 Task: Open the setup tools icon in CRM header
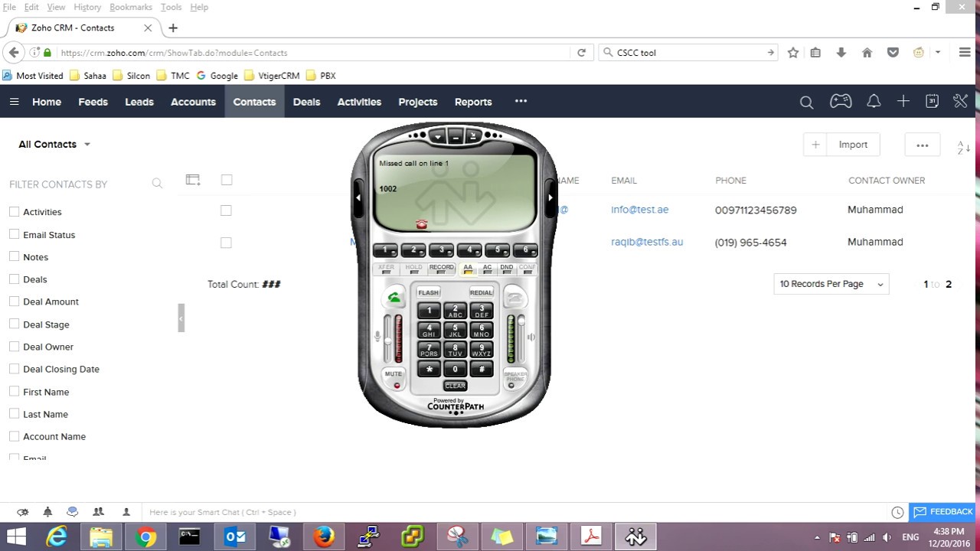[x=960, y=101]
